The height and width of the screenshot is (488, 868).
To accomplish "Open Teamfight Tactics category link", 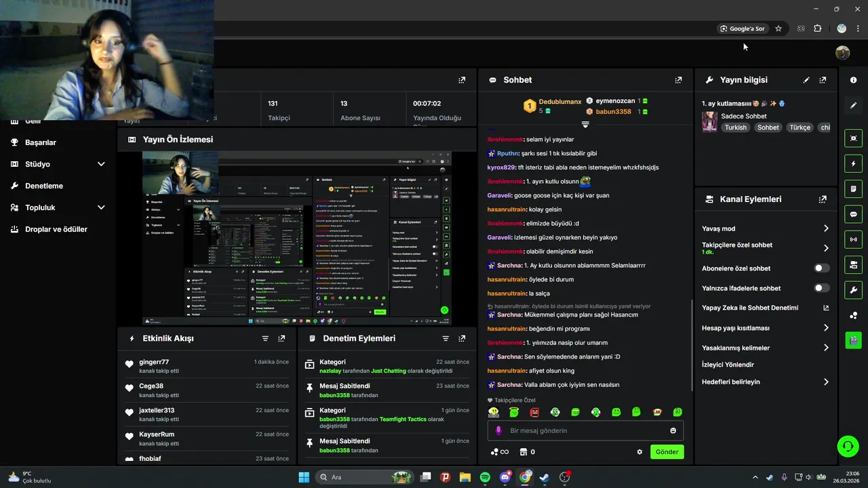I will 403,419.
